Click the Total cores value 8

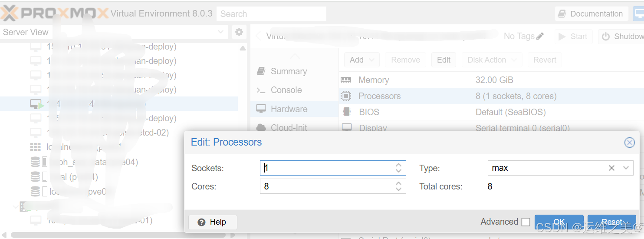coord(490,186)
